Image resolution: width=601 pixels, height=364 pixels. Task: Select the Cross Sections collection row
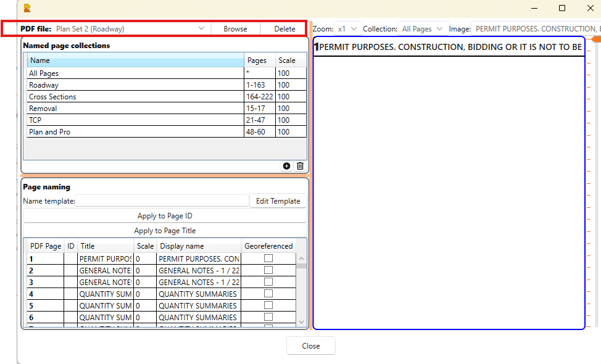pos(136,97)
